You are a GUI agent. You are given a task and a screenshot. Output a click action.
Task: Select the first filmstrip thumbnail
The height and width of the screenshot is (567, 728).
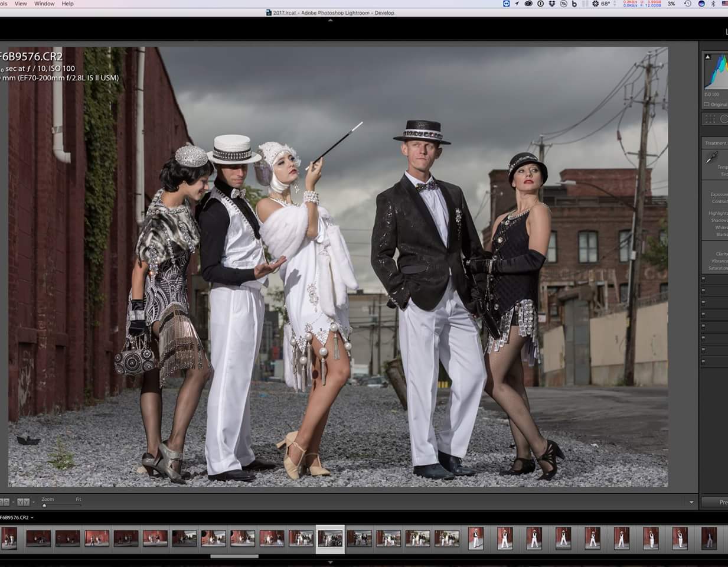9,538
